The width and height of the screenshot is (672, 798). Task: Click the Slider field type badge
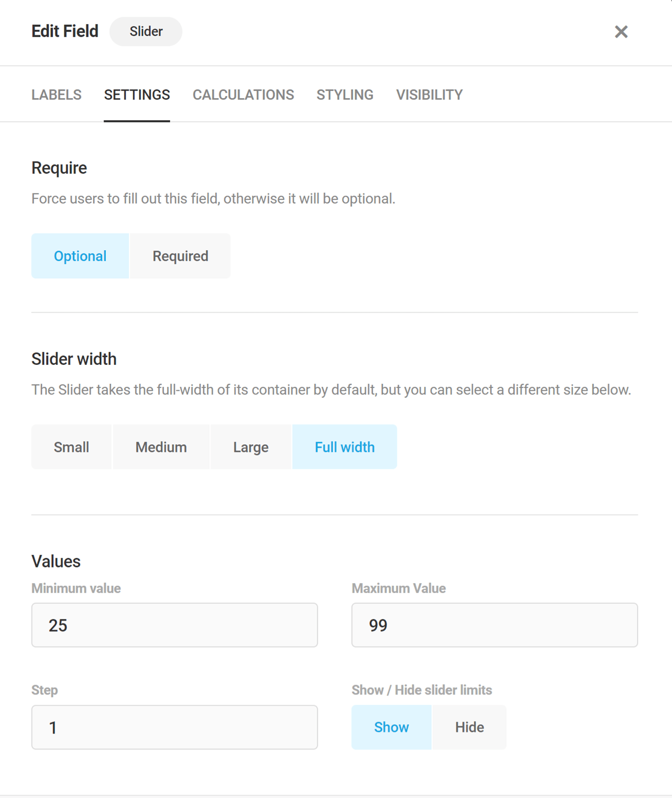[x=146, y=31]
